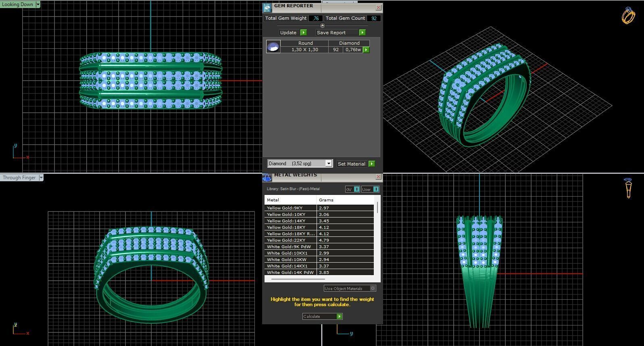
Task: Click the ring perspective view icon at top right
Action: pos(628,16)
